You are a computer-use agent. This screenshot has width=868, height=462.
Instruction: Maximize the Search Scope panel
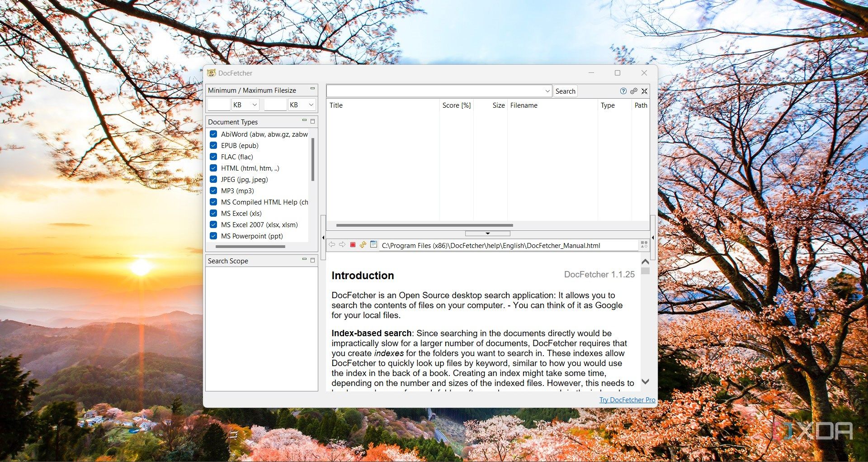pyautogui.click(x=312, y=260)
